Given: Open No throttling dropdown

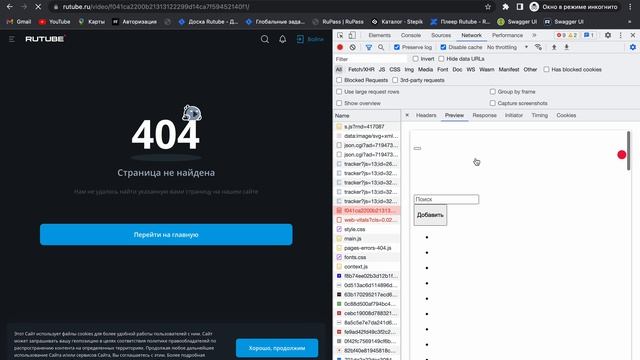Looking at the screenshot, I should (507, 47).
